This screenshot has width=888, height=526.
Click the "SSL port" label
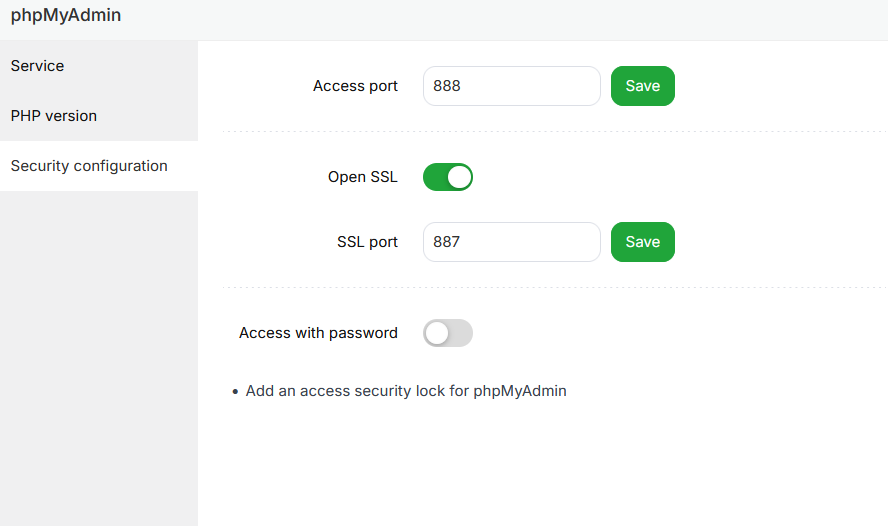click(367, 242)
